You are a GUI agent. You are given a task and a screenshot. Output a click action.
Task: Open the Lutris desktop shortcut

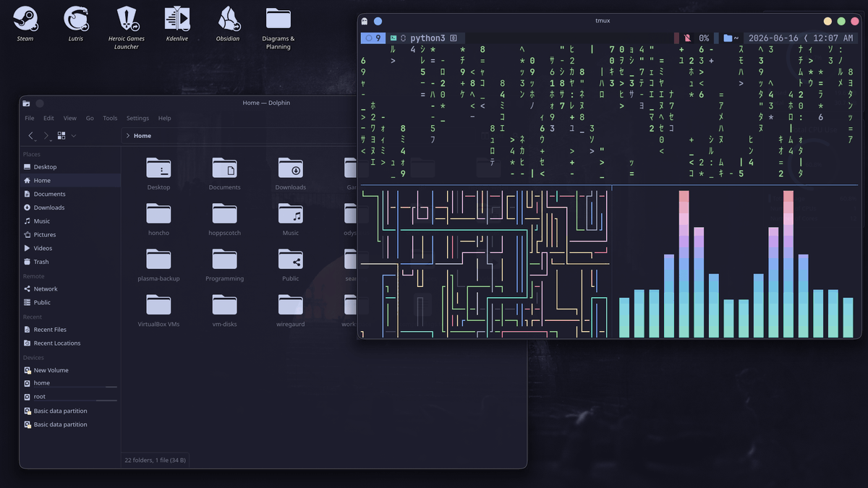(76, 22)
